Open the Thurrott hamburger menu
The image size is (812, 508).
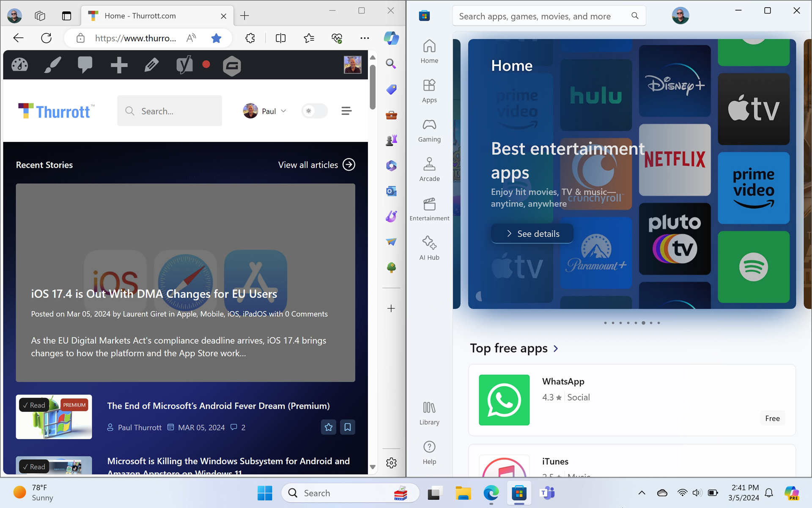346,111
